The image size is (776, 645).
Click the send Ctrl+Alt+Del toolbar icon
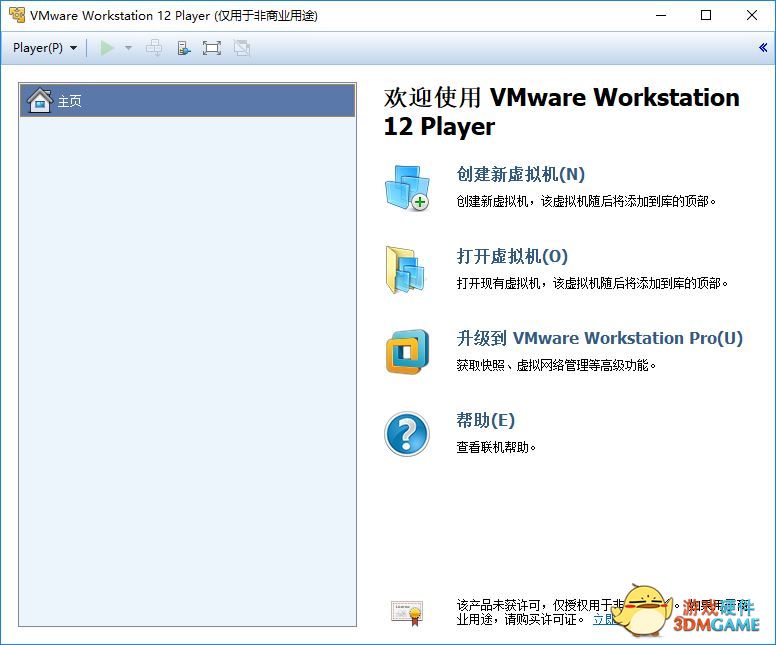pyautogui.click(x=154, y=48)
